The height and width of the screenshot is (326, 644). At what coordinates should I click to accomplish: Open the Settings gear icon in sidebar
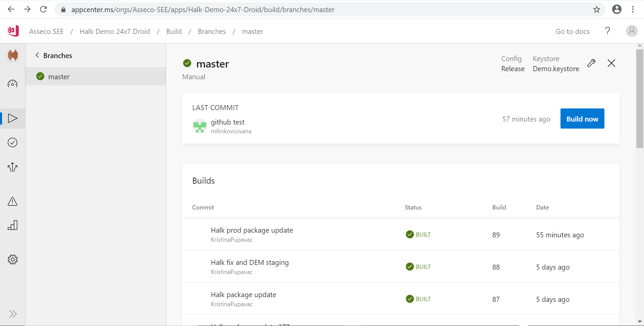(12, 260)
